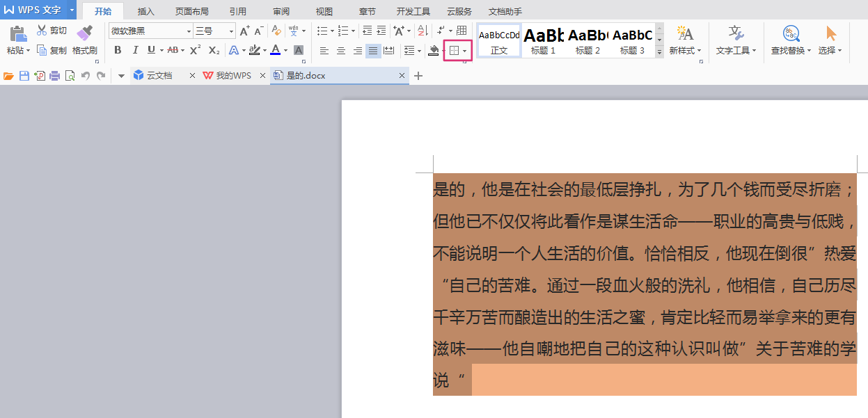Click the open folder icon in quick toolbar
Viewport: 868px width, 418px height.
coord(8,76)
